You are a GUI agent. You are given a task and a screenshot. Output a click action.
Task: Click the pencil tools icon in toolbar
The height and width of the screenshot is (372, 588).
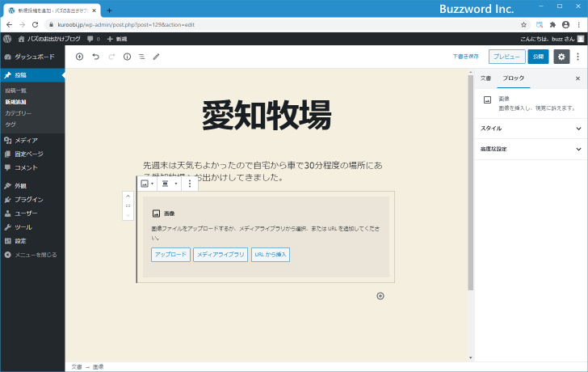point(157,57)
